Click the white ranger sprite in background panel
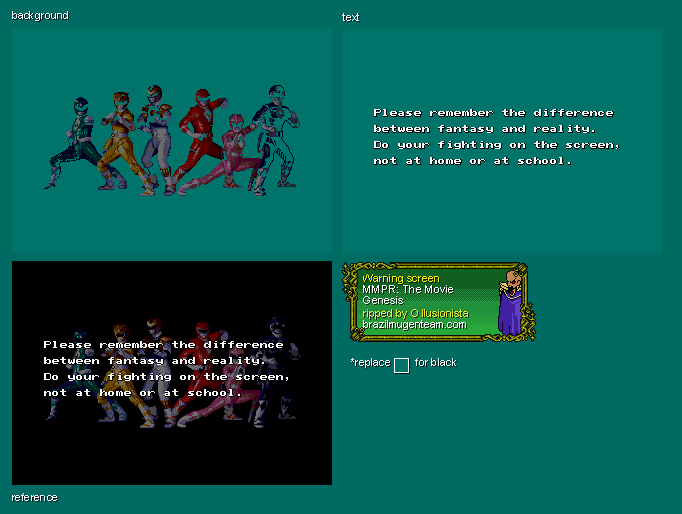 (x=155, y=139)
